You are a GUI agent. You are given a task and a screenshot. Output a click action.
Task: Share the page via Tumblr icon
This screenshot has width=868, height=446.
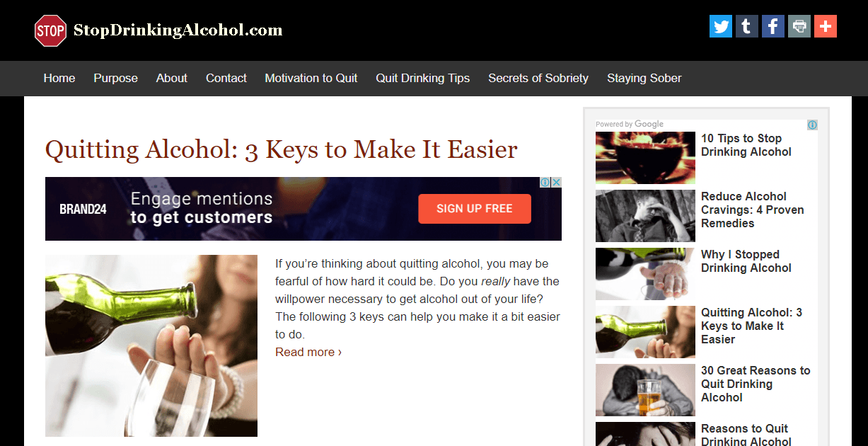click(x=747, y=26)
